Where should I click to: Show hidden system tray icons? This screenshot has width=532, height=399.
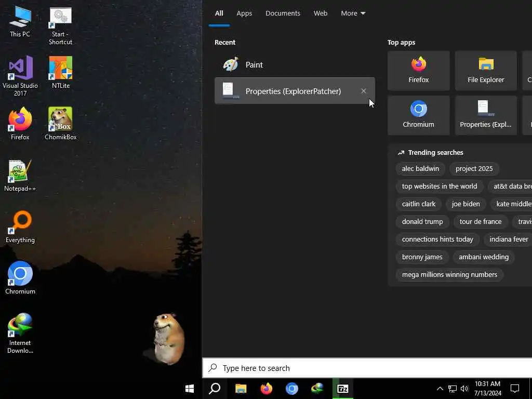[440, 389]
